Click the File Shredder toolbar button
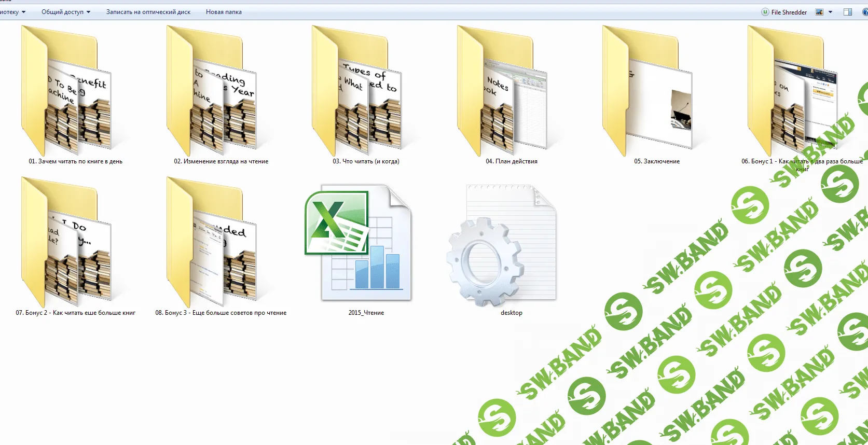 click(x=784, y=12)
